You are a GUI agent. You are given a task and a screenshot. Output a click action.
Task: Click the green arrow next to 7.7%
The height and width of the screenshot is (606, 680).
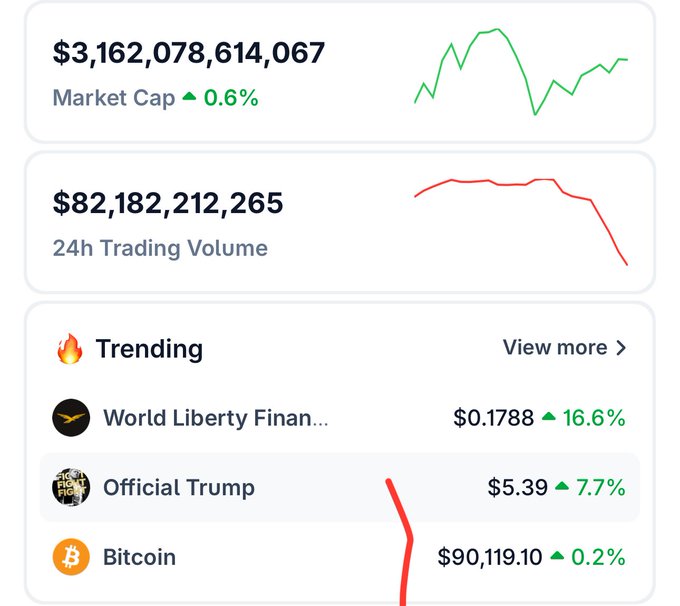562,487
